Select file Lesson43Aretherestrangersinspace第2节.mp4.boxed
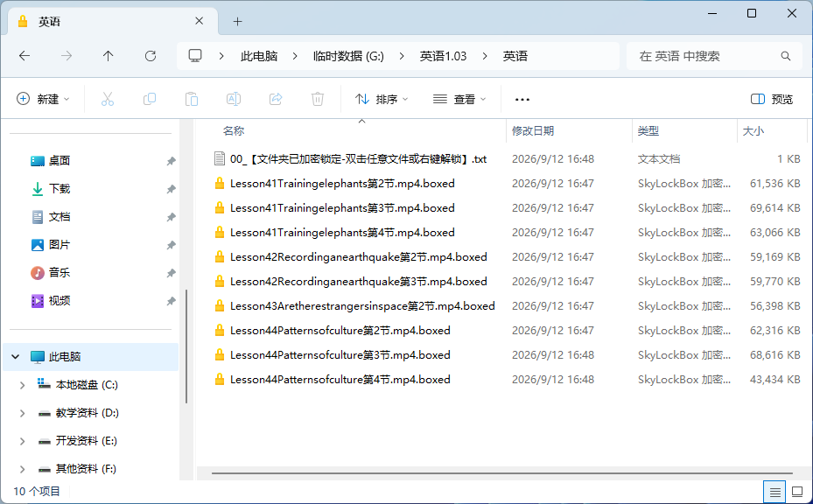 click(x=362, y=306)
